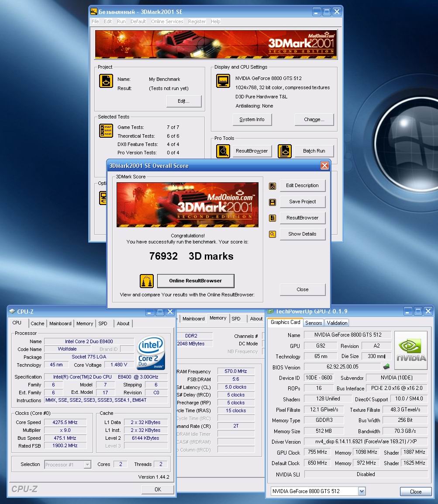Click the Edit... button in Project section
This screenshot has height=504, width=438.
click(184, 101)
